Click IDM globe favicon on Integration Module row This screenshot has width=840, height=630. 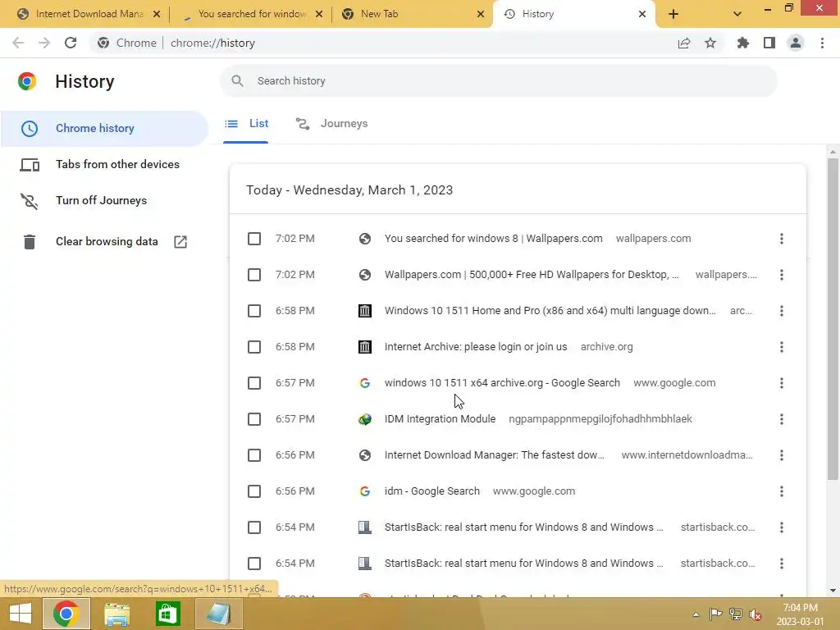[365, 419]
